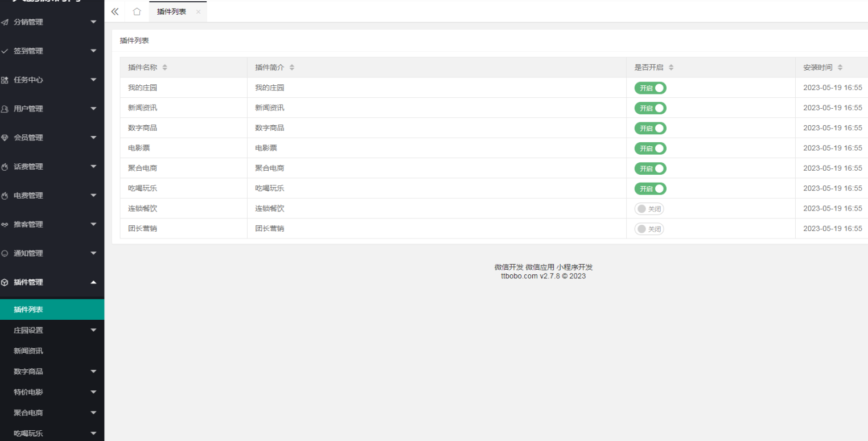
Task: Click the diamond icon beside 会员管理
Action: (5, 138)
